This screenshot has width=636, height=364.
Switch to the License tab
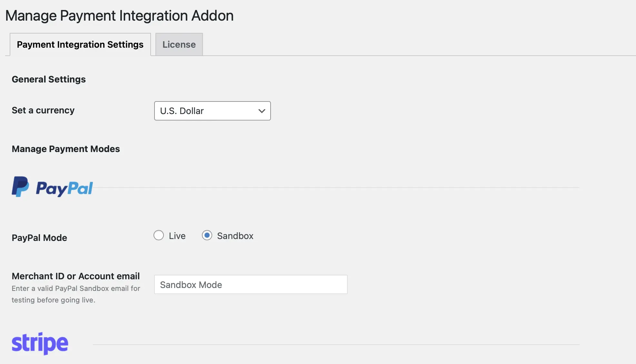click(x=179, y=44)
